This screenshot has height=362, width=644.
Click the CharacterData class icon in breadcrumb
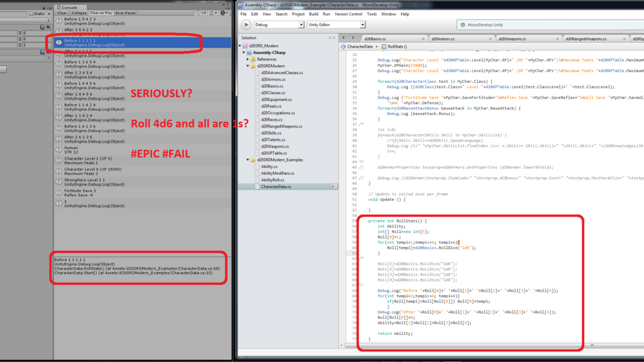pyautogui.click(x=343, y=47)
